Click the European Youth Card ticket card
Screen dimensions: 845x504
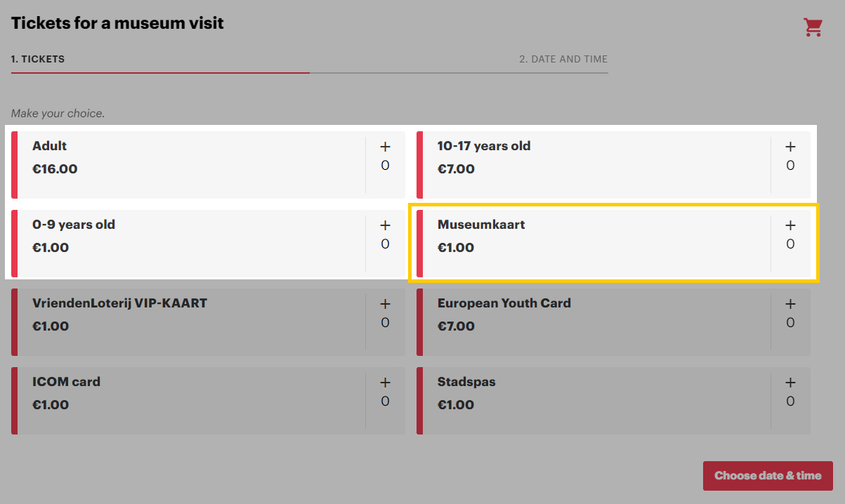coord(594,322)
